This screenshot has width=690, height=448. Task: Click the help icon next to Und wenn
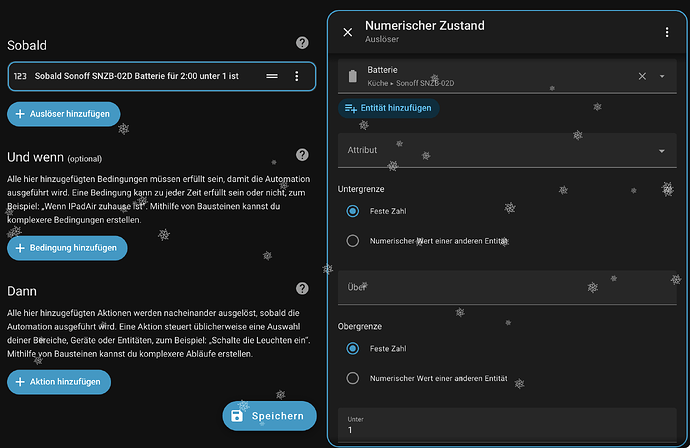point(302,155)
